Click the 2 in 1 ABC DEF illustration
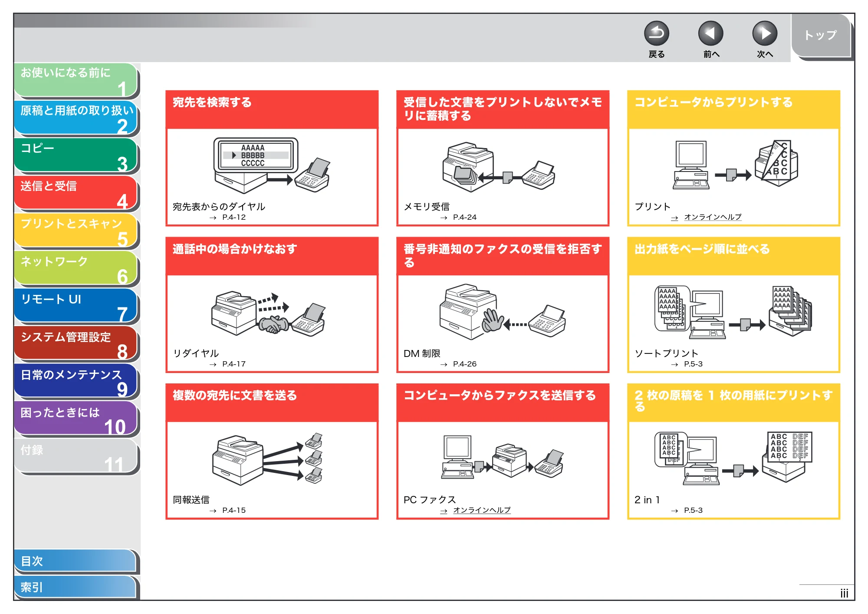The width and height of the screenshot is (868, 614). 733,459
